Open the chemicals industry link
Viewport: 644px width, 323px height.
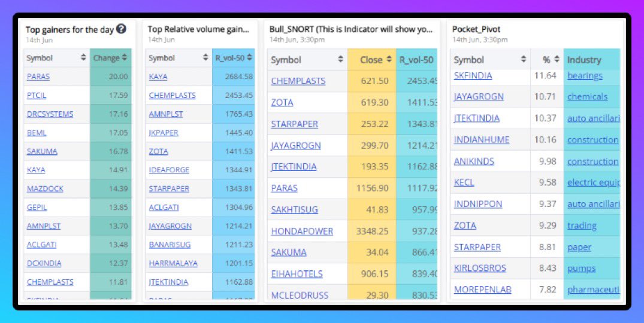click(x=587, y=97)
